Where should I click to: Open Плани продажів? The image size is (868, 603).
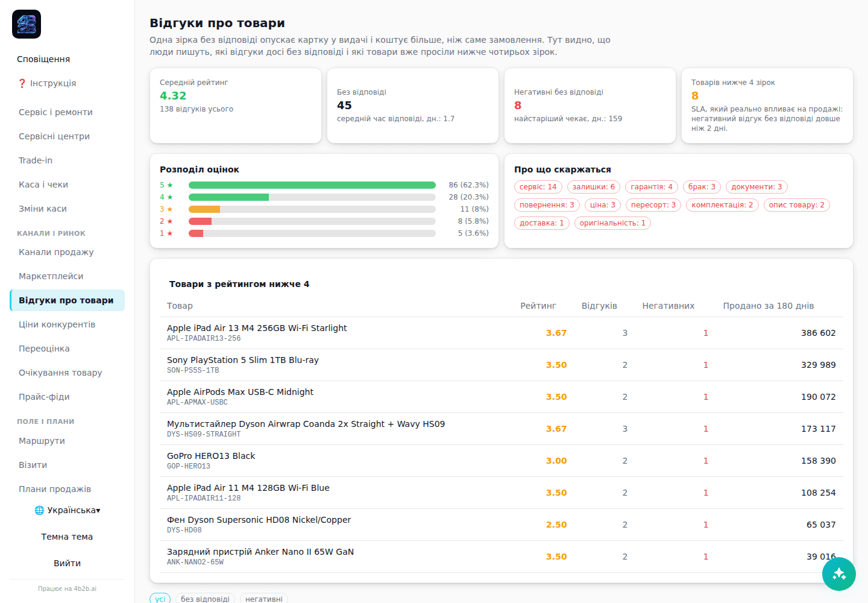(x=67, y=489)
